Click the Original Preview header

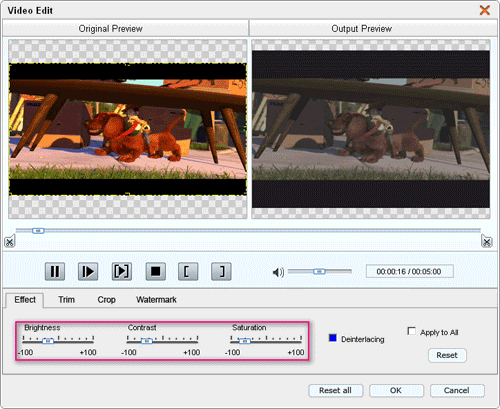point(125,29)
